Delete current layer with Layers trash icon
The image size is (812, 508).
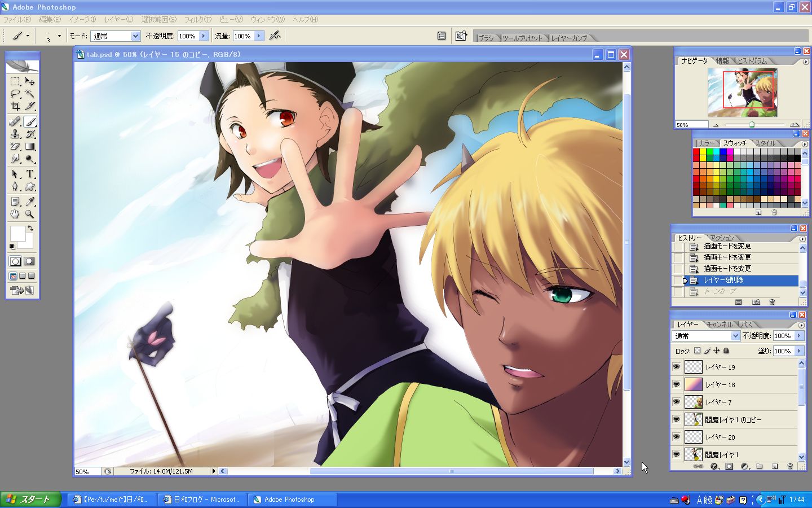[790, 466]
